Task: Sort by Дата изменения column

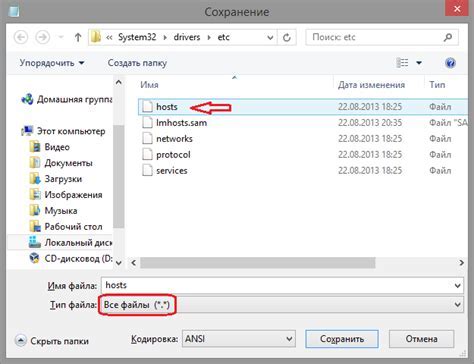Action: point(371,85)
